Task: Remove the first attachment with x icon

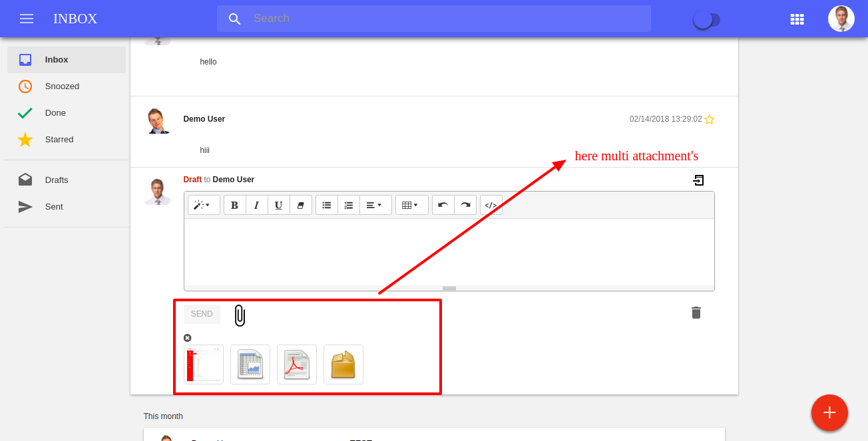Action: click(187, 338)
